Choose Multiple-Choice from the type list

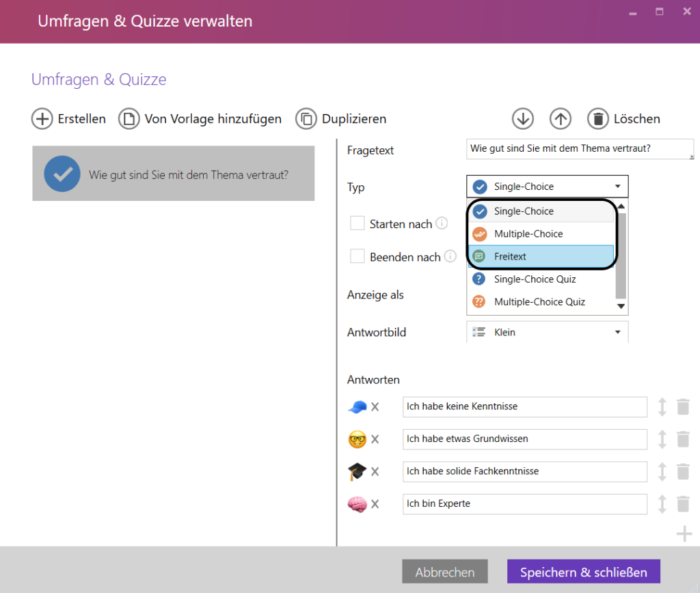coord(541,234)
